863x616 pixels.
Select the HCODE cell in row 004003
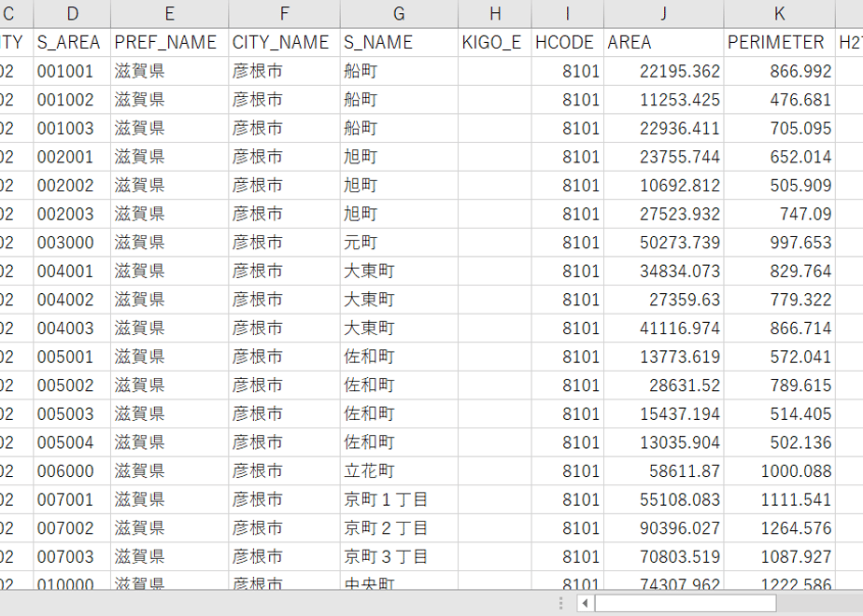568,329
